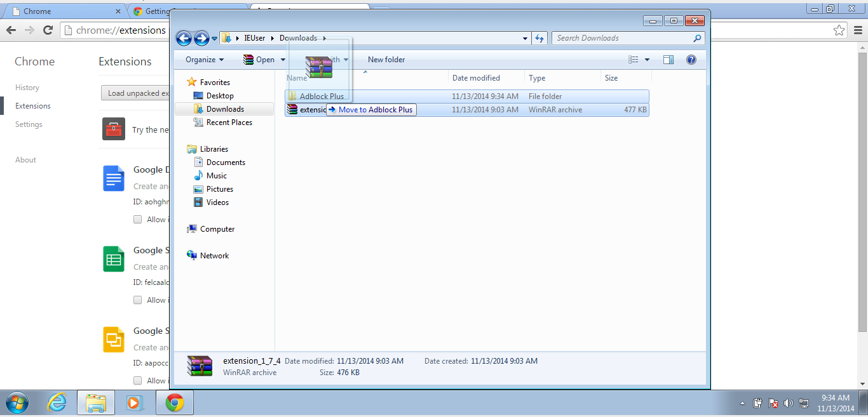Click the Google Slides extension icon

point(114,340)
